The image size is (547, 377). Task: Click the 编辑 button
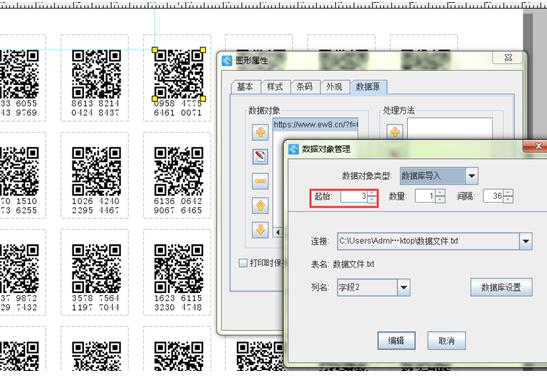pos(396,340)
